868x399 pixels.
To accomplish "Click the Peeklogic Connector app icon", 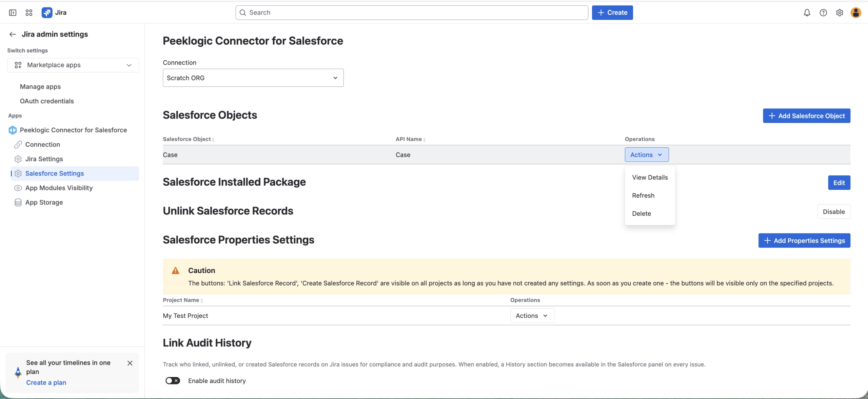I will click(13, 130).
